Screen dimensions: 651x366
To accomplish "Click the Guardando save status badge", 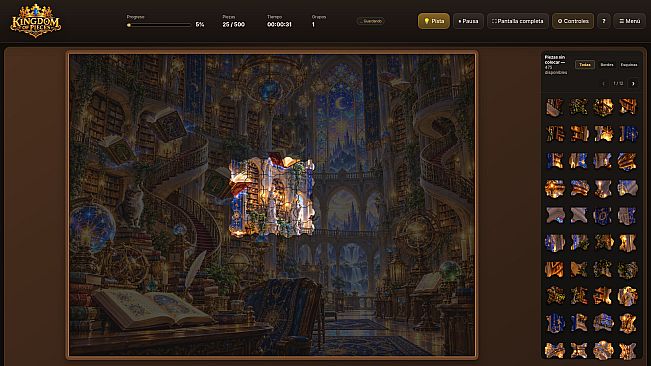I will click(x=371, y=21).
